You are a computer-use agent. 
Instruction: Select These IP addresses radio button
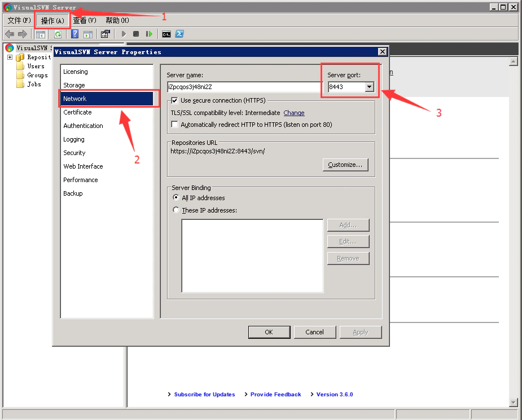176,210
